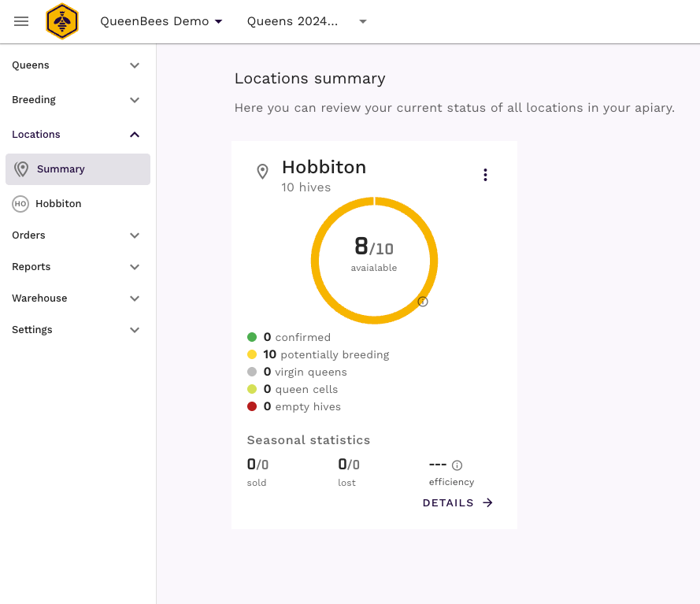Open the hamburger navigation menu

(x=21, y=21)
